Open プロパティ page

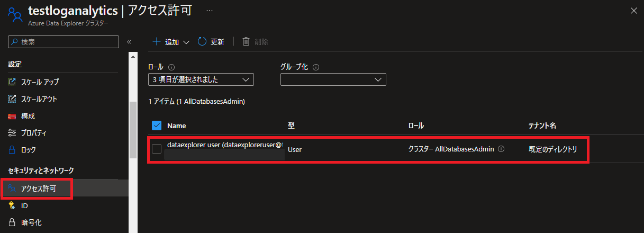point(28,133)
